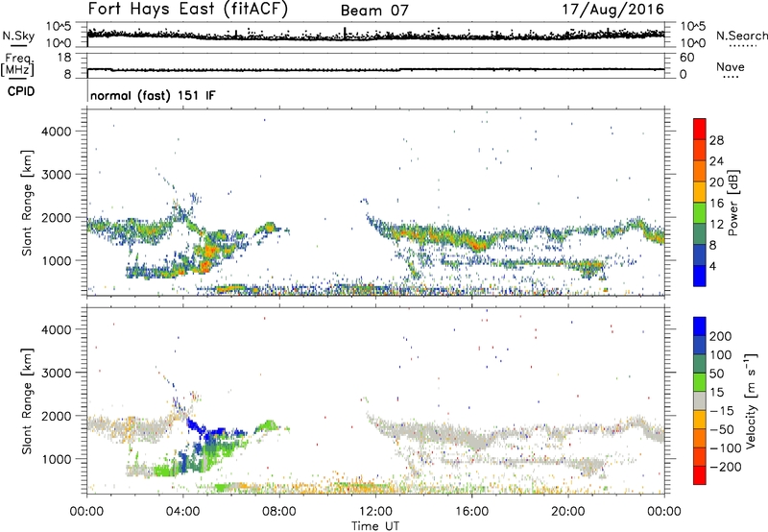Viewport: 768px width, 532px height.
Task: Click the '60' Nave axis label
Action: pos(686,58)
